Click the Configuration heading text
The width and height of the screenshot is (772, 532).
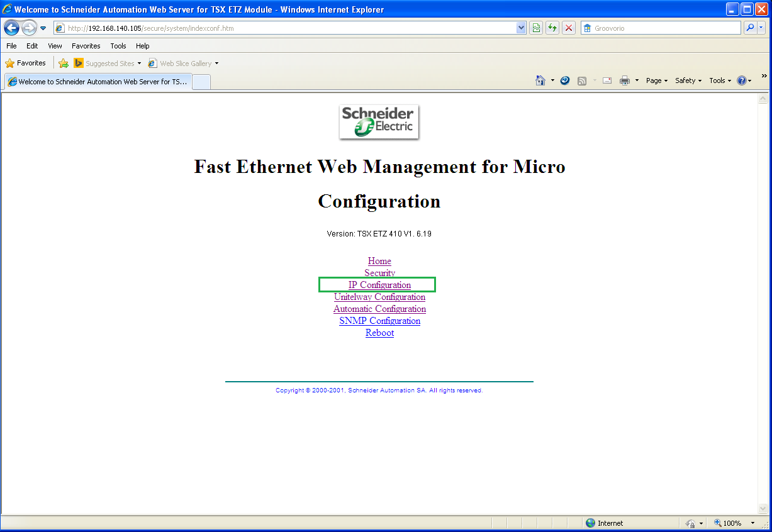click(x=379, y=201)
